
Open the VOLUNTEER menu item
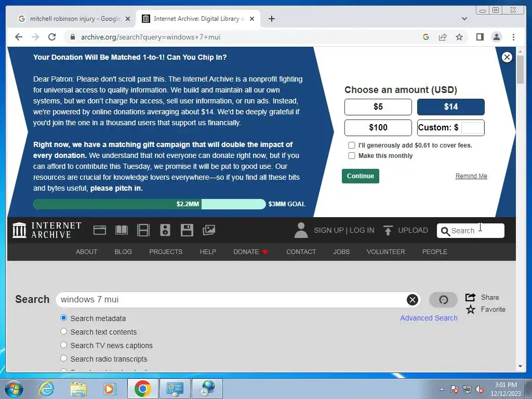point(386,252)
